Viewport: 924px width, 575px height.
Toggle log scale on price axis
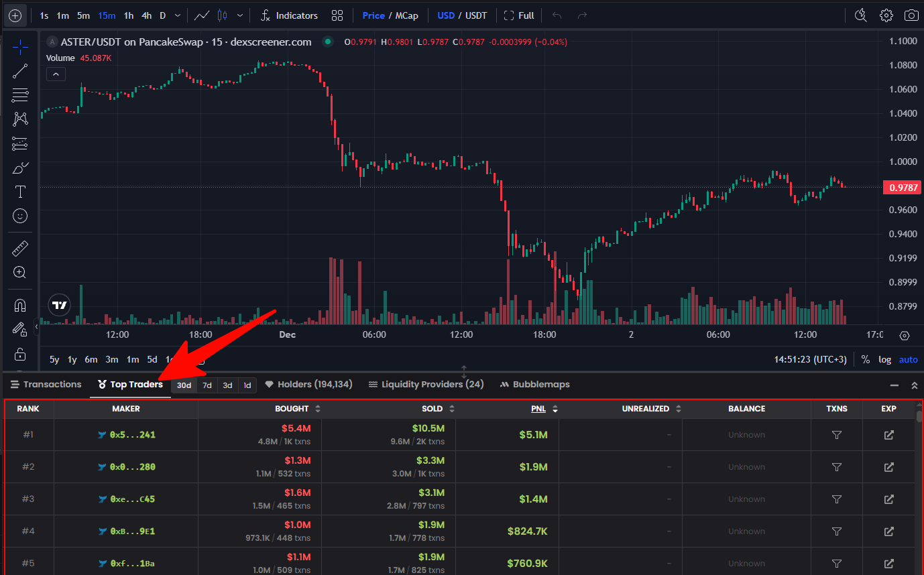coord(884,360)
